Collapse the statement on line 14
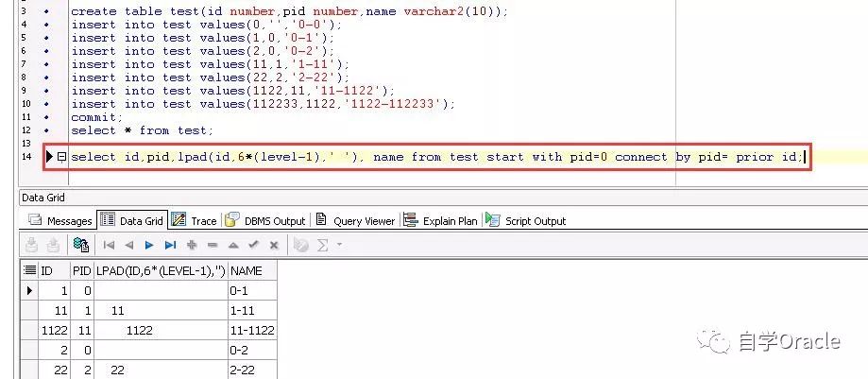868x379 pixels. click(62, 157)
